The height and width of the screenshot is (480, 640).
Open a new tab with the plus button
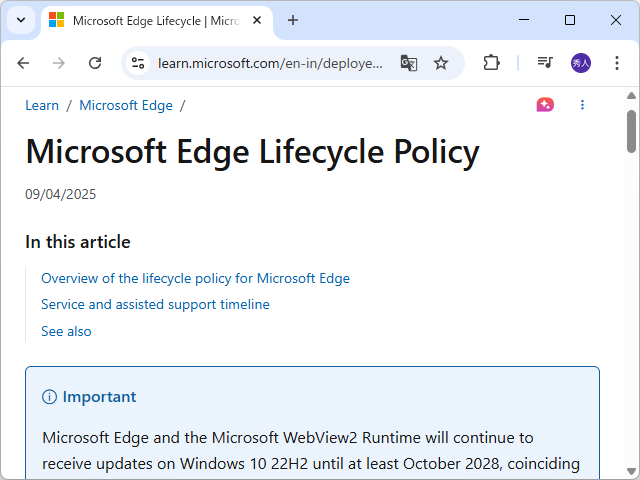[293, 20]
